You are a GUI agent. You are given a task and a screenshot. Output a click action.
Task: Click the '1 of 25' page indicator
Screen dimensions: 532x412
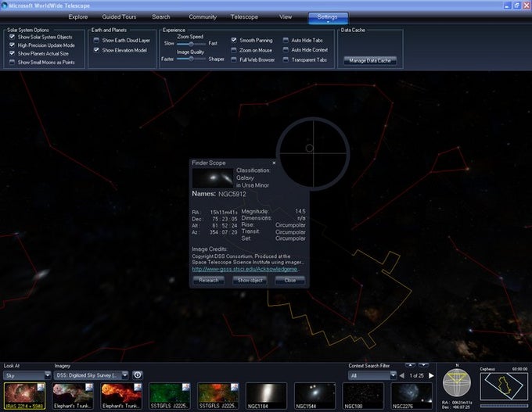click(x=416, y=376)
